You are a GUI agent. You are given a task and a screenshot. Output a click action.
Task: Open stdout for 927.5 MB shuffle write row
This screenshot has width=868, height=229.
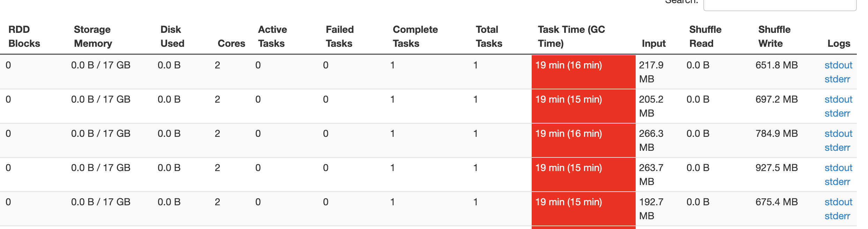click(838, 168)
